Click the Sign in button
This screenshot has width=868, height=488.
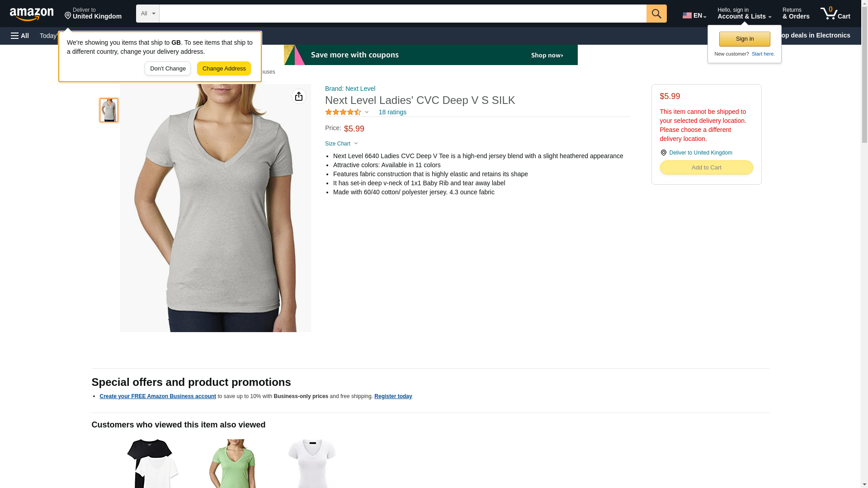tap(745, 39)
